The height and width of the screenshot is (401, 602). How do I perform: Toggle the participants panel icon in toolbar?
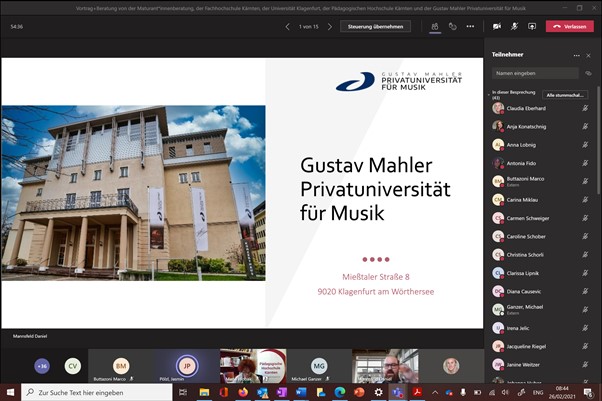click(435, 27)
